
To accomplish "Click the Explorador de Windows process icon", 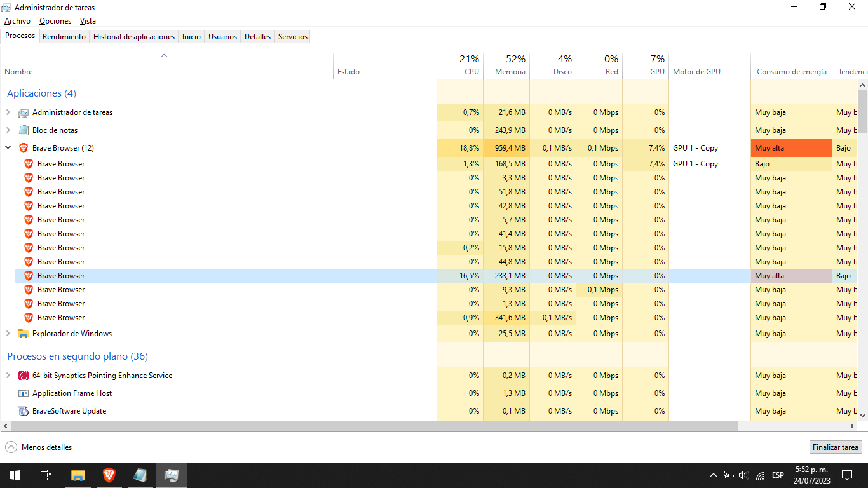I will click(x=24, y=334).
